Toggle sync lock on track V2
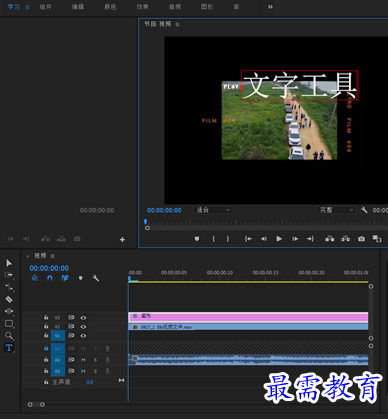388x419 pixels. pyautogui.click(x=71, y=327)
